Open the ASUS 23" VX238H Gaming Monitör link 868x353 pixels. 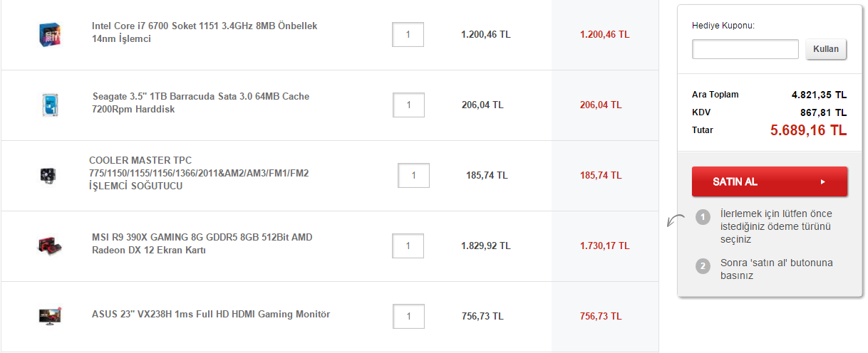coord(210,314)
